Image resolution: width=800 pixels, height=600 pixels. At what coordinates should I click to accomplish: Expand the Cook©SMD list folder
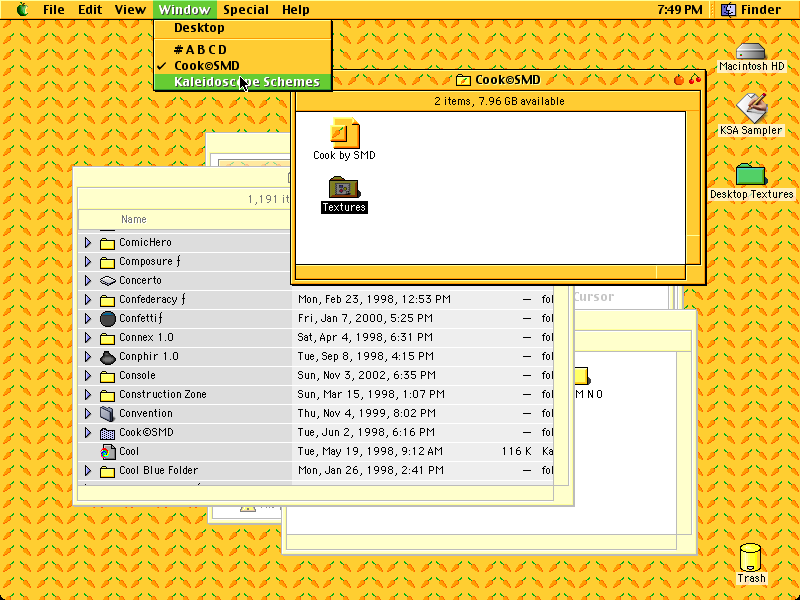coord(88,433)
